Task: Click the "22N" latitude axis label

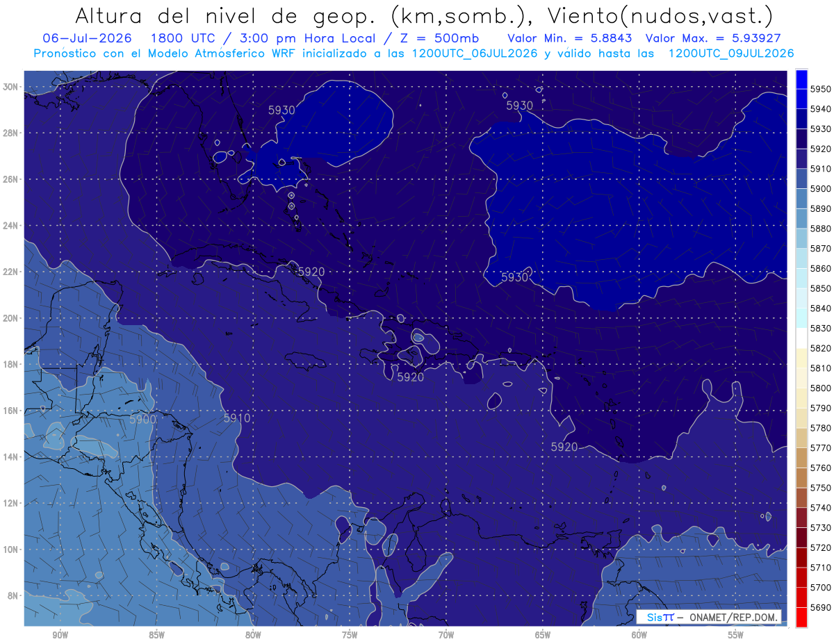Action: point(10,272)
